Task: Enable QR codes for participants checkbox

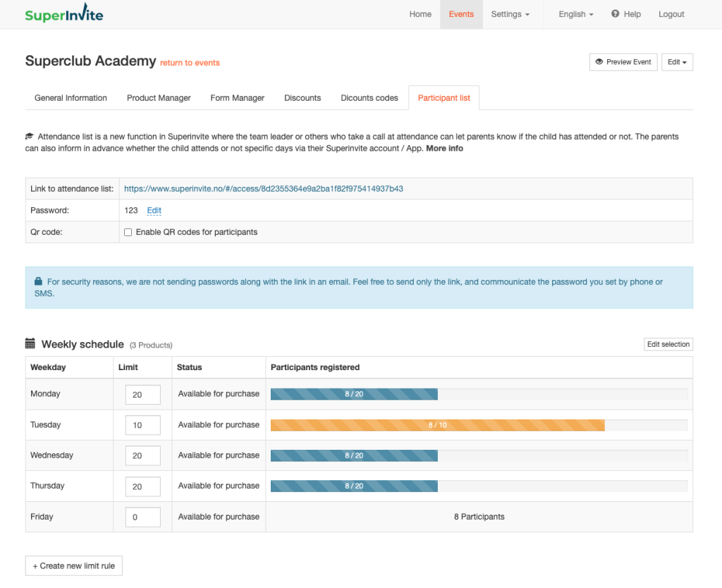Action: coord(128,232)
